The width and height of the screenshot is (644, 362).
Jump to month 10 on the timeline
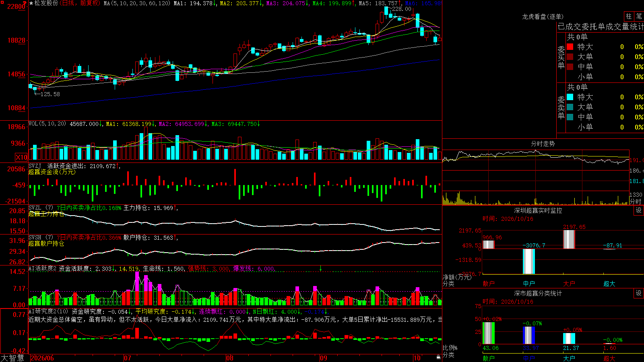[x=417, y=358]
